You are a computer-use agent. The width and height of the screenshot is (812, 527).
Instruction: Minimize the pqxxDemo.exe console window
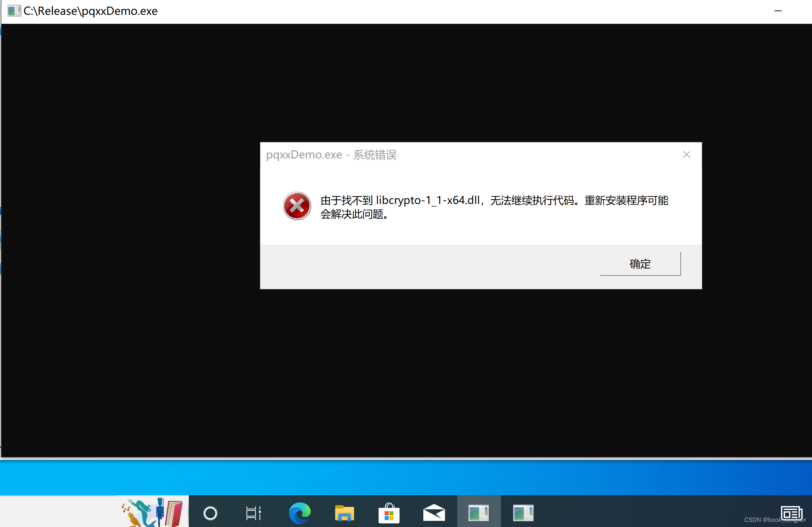(778, 11)
